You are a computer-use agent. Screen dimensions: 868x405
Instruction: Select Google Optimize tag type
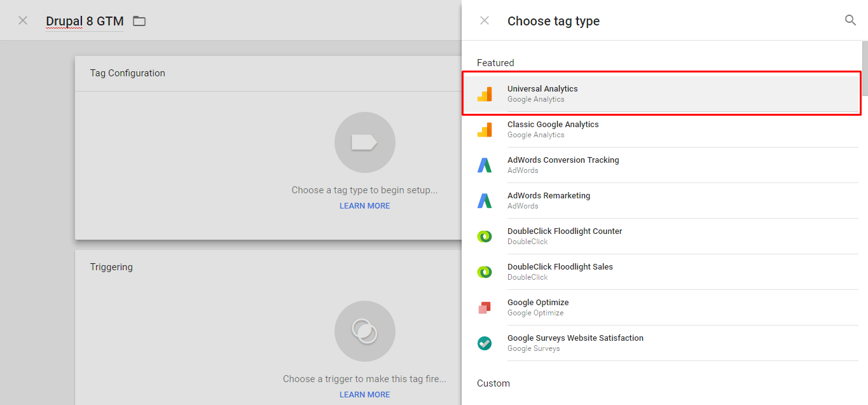(661, 308)
